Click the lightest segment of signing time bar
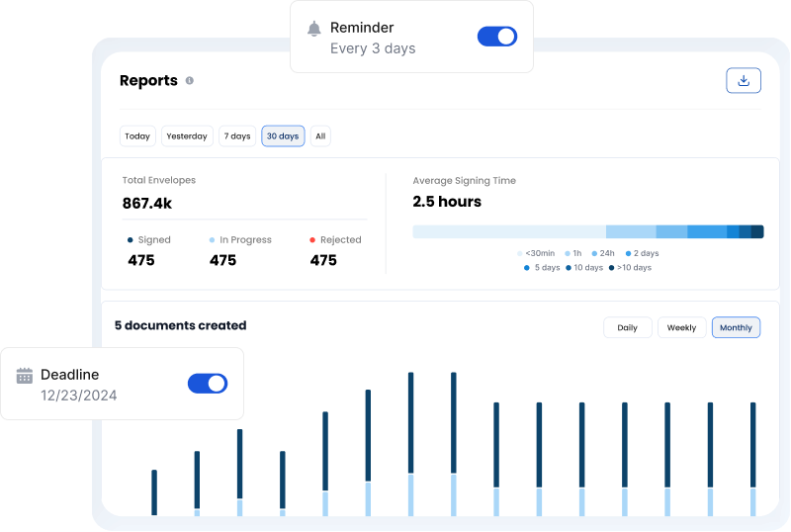This screenshot has width=791, height=532. pyautogui.click(x=508, y=231)
